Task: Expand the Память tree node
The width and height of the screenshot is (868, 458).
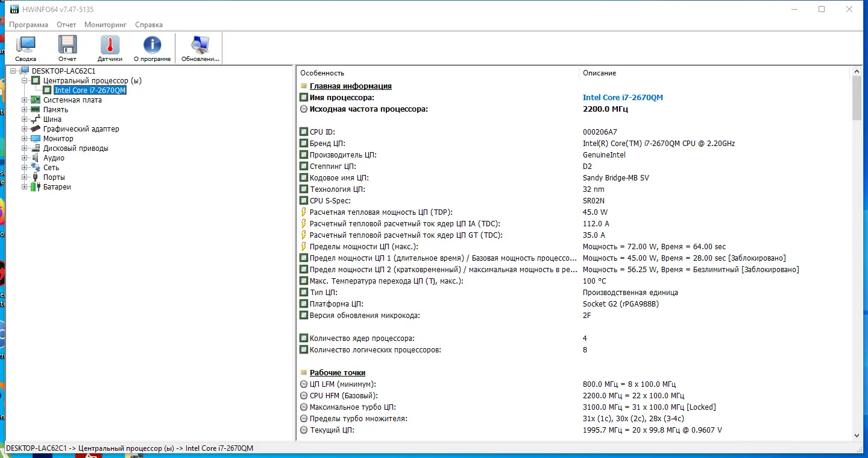Action: coord(25,110)
